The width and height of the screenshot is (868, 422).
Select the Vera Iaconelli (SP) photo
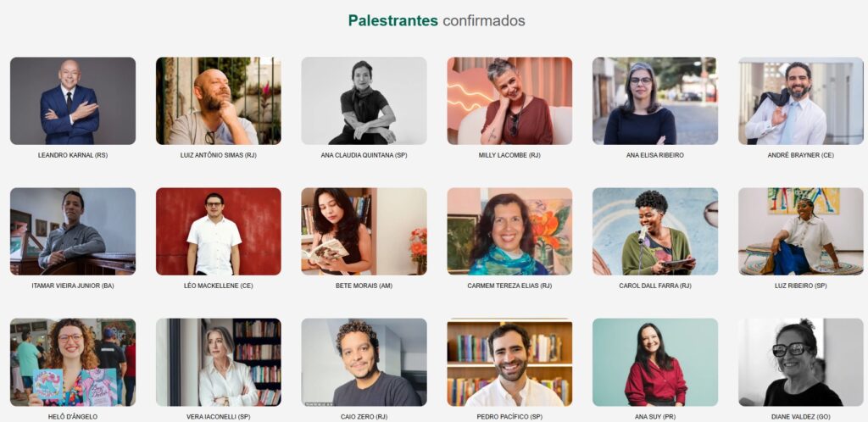point(218,363)
